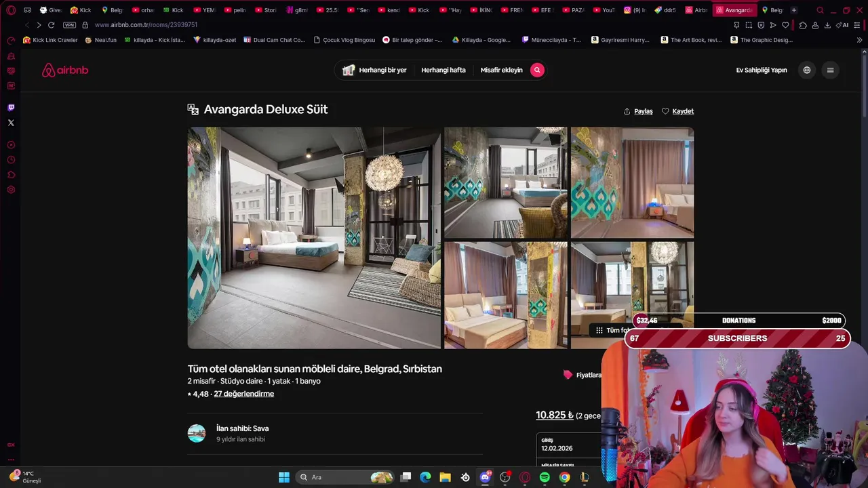Open SteelSeries app from taskbar
This screenshot has height=488, width=868.
pyautogui.click(x=465, y=477)
